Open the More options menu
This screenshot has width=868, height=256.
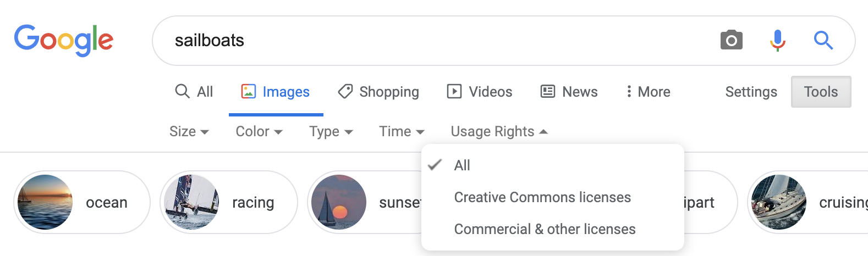point(648,92)
